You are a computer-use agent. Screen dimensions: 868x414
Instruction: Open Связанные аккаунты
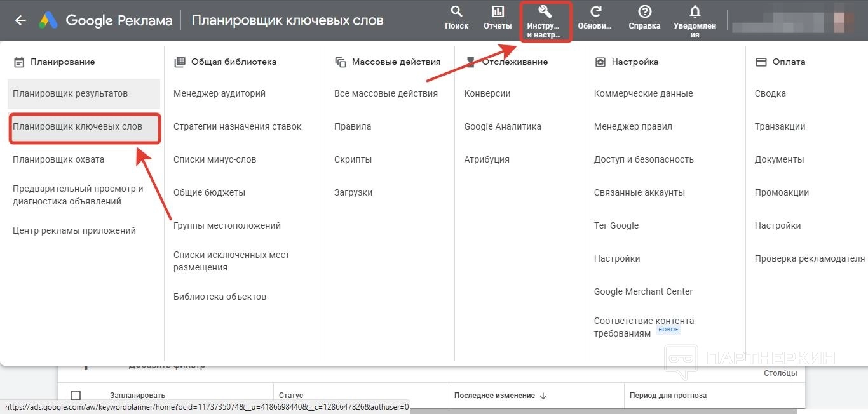pos(639,192)
